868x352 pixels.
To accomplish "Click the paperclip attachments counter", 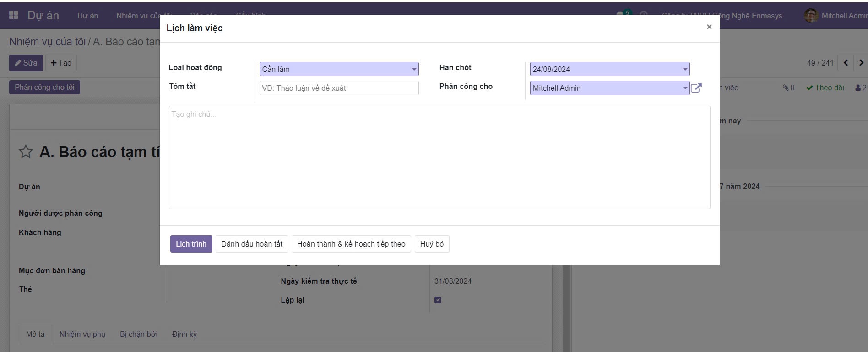I will click(788, 88).
